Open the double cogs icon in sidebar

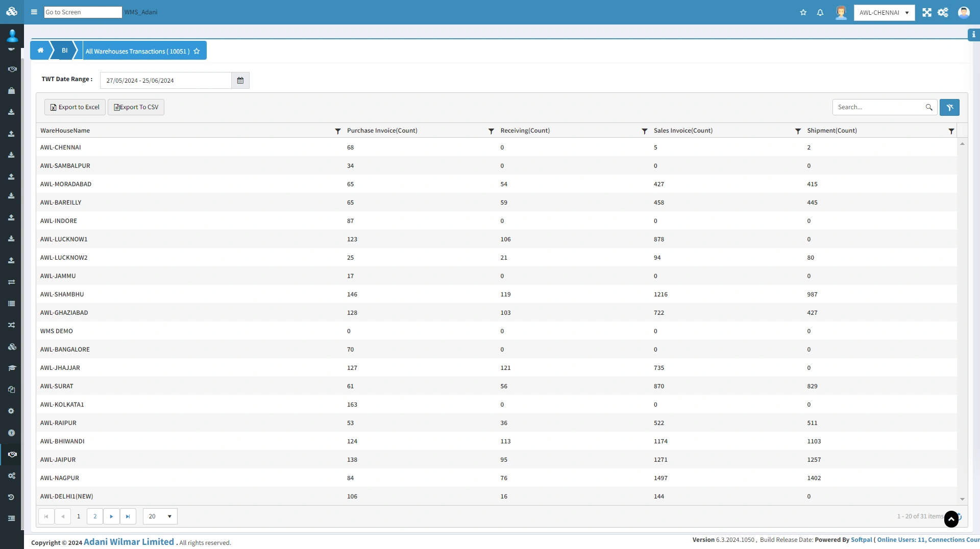click(x=11, y=476)
